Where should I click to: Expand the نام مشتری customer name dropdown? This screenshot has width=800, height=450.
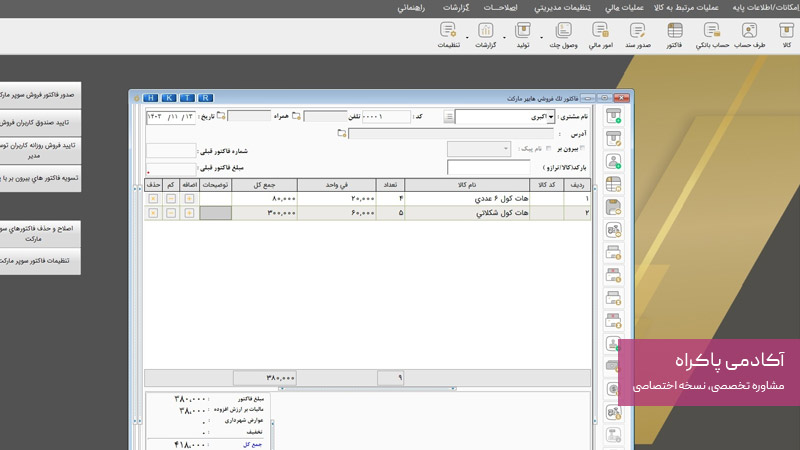tap(551, 117)
